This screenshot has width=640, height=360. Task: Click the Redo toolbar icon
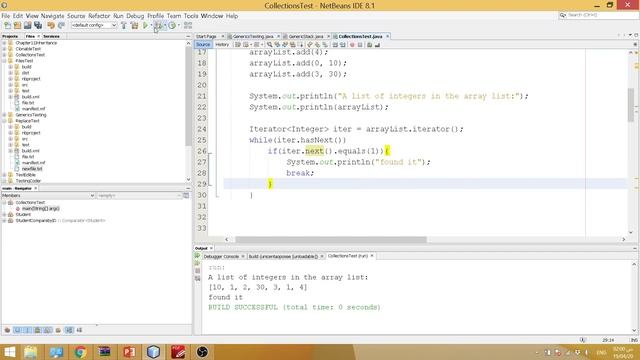(x=61, y=25)
